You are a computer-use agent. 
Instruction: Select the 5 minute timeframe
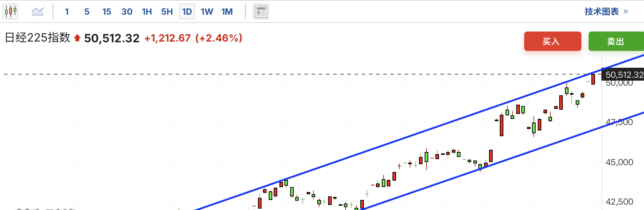point(87,11)
